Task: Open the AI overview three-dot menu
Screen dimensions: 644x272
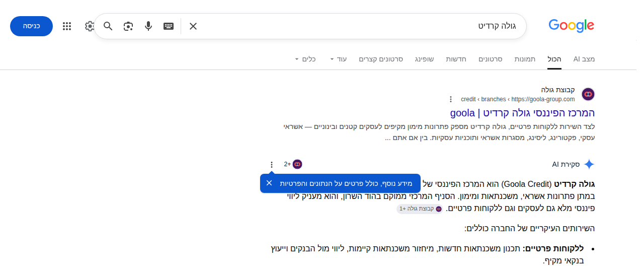Action: coord(272,164)
